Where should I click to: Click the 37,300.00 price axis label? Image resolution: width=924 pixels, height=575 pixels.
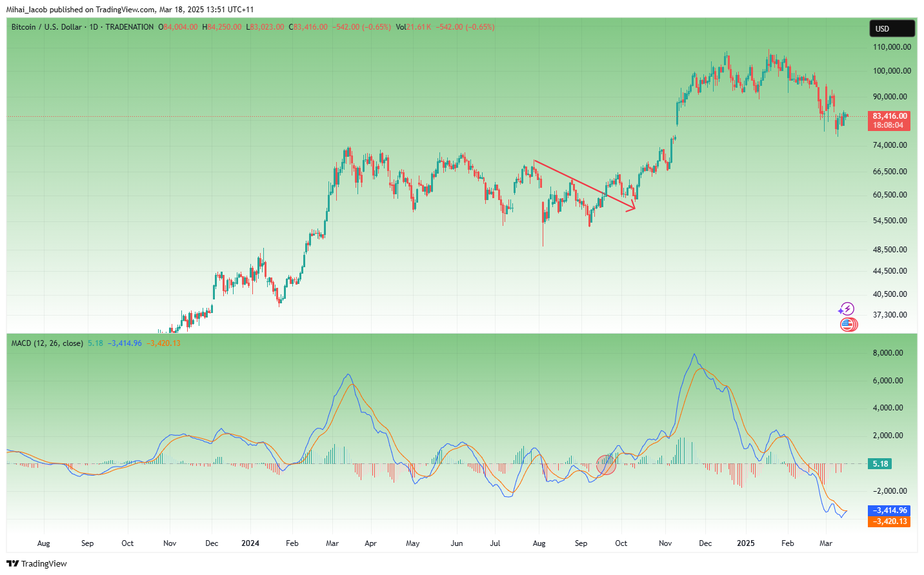[x=890, y=315]
